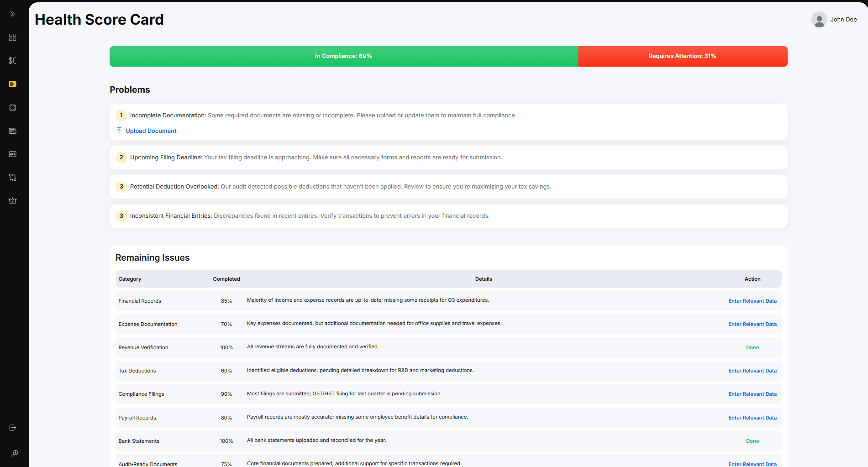Click Enter Relevant Data for Payroll Records
Image resolution: width=868 pixels, height=467 pixels.
click(752, 418)
